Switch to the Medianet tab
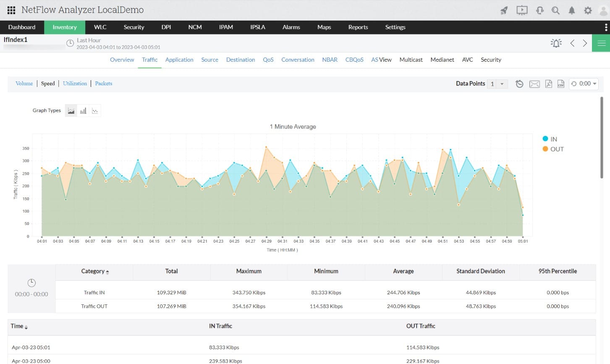The height and width of the screenshot is (364, 610). (442, 60)
